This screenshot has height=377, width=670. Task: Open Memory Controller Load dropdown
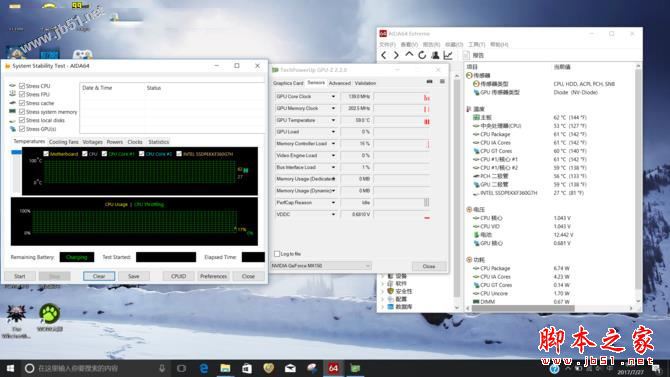333,144
